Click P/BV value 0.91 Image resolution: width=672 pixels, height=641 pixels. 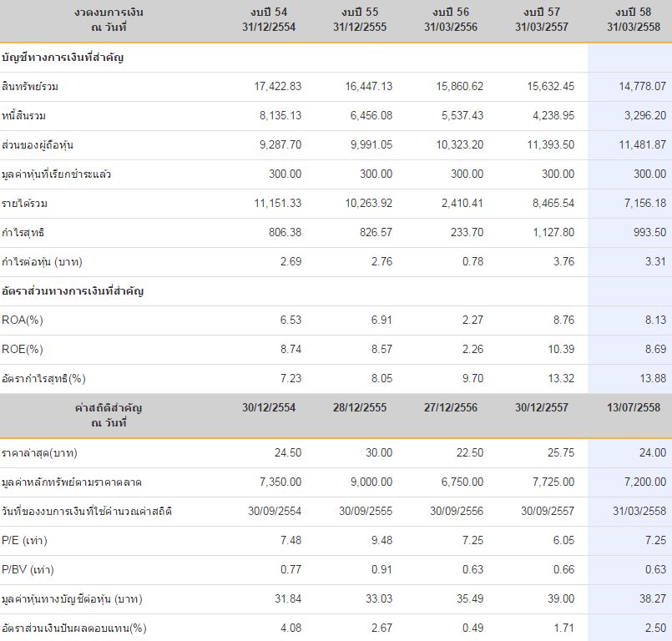click(381, 569)
